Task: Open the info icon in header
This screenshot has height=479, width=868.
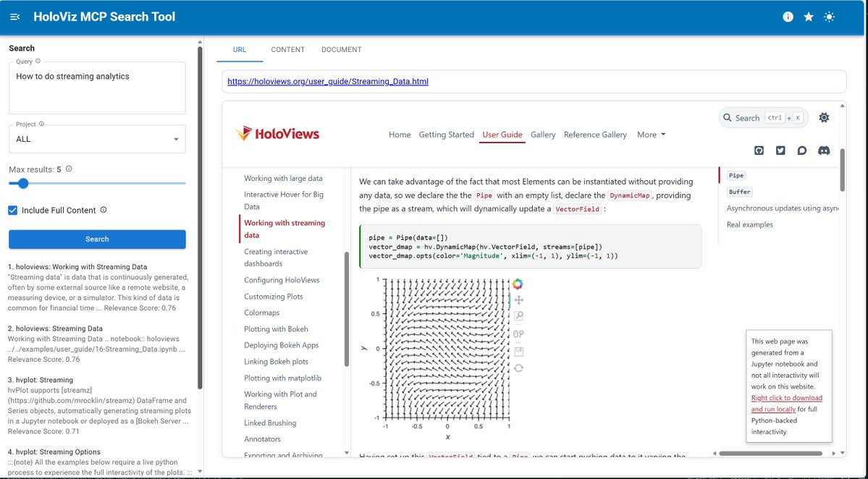Action: tap(788, 17)
